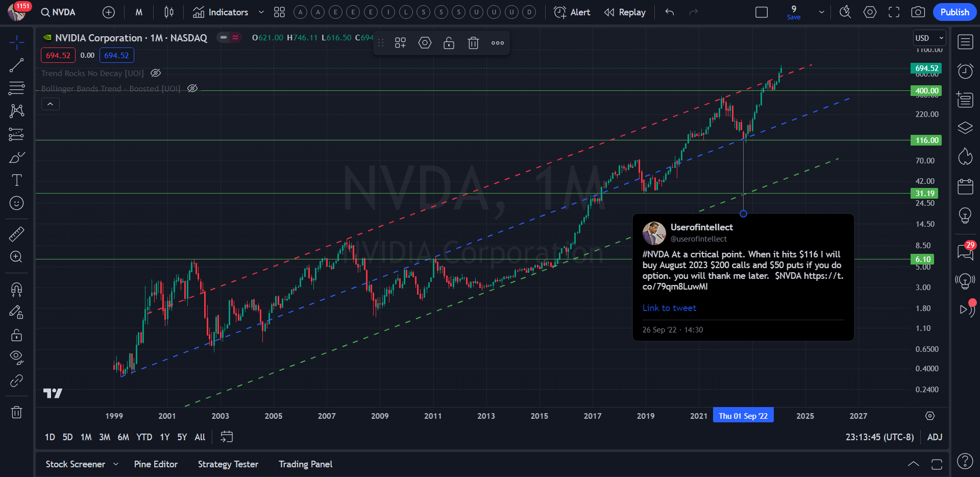Select the text annotation tool
Screen dimensions: 980x477
tap(17, 180)
